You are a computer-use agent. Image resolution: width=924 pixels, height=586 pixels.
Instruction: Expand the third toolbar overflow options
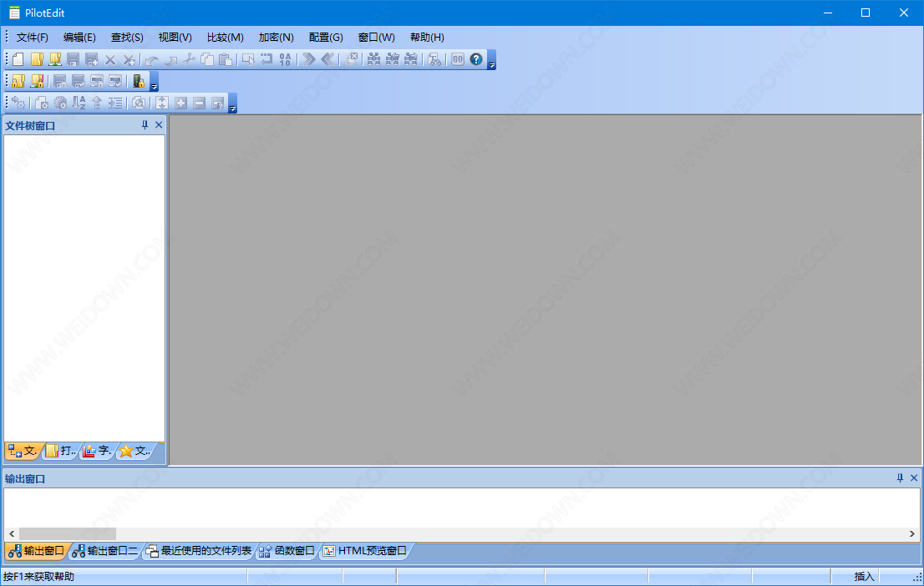(233, 103)
